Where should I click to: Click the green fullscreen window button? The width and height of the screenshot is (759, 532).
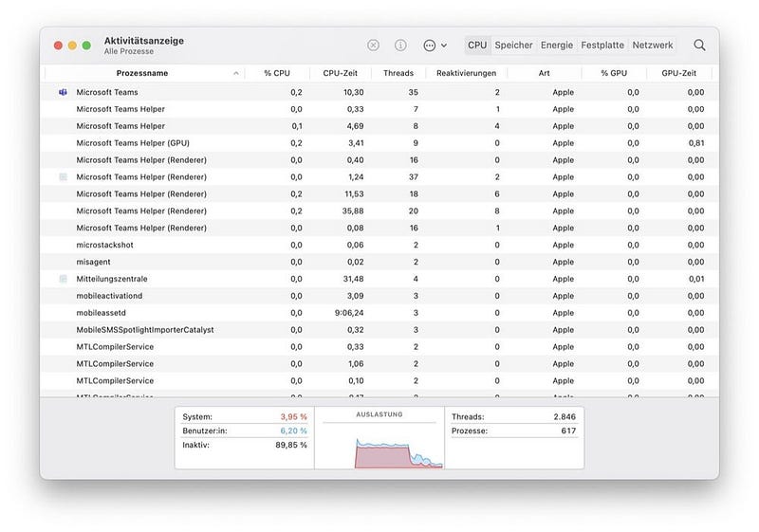(86, 46)
